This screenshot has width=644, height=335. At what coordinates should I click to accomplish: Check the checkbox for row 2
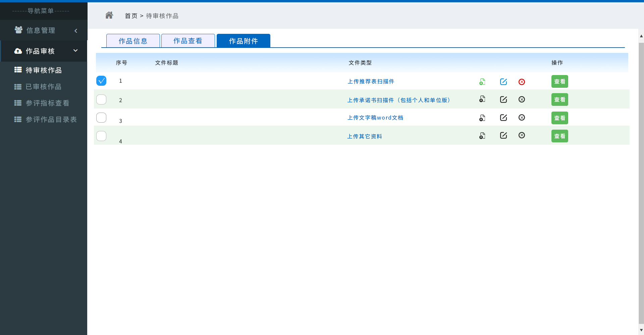coord(101,99)
